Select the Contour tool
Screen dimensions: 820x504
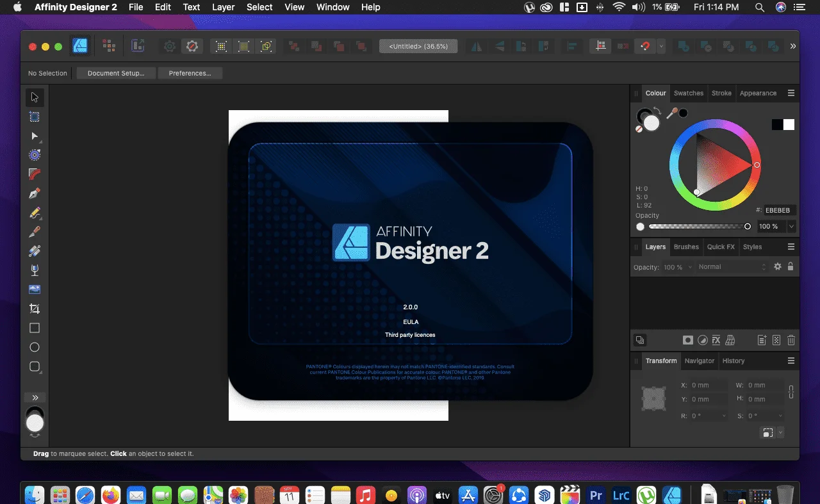35,155
